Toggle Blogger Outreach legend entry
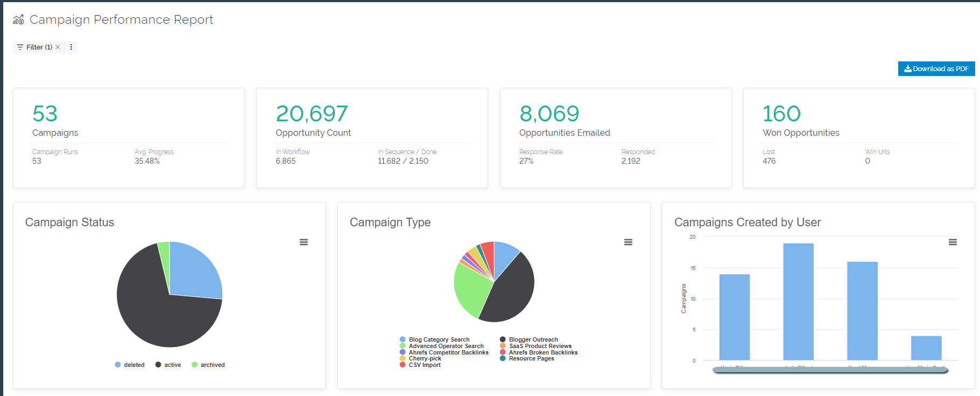The image size is (980, 396). (x=529, y=339)
